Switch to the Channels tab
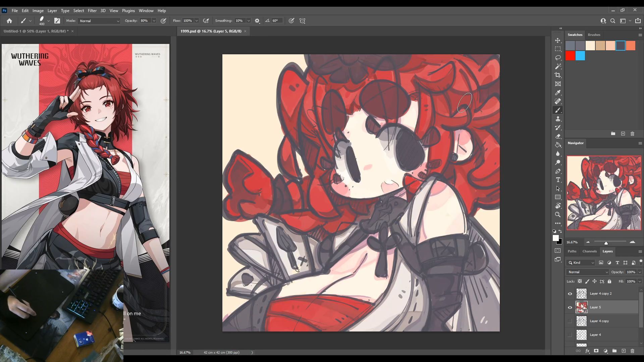This screenshot has height=362, width=644. pyautogui.click(x=589, y=251)
